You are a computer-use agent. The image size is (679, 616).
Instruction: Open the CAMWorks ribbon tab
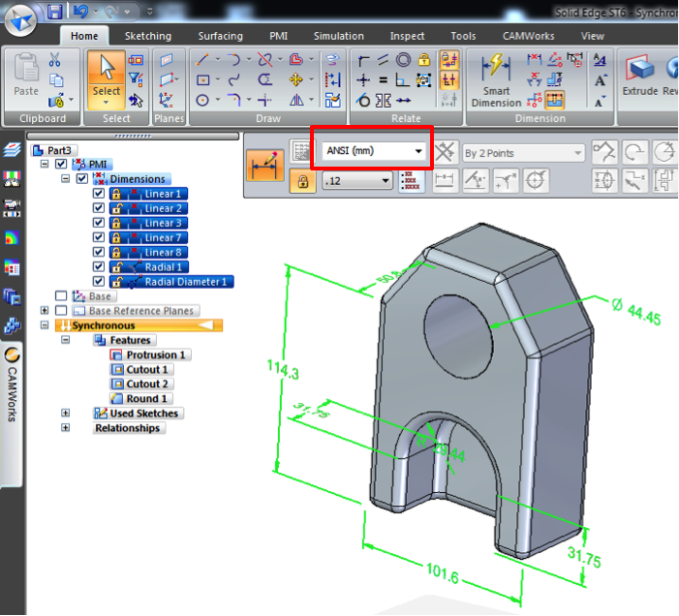tap(528, 36)
